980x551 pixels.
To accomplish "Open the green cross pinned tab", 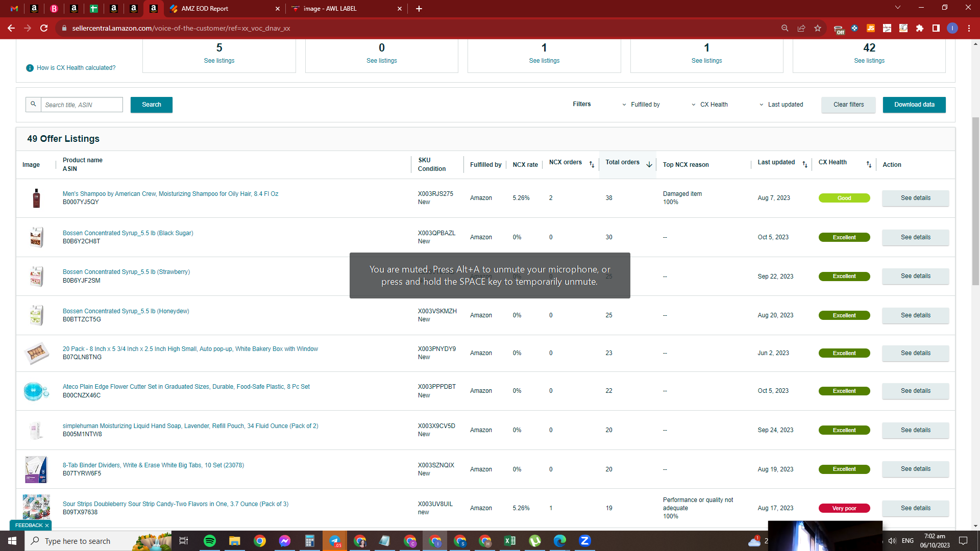I will coord(94,9).
